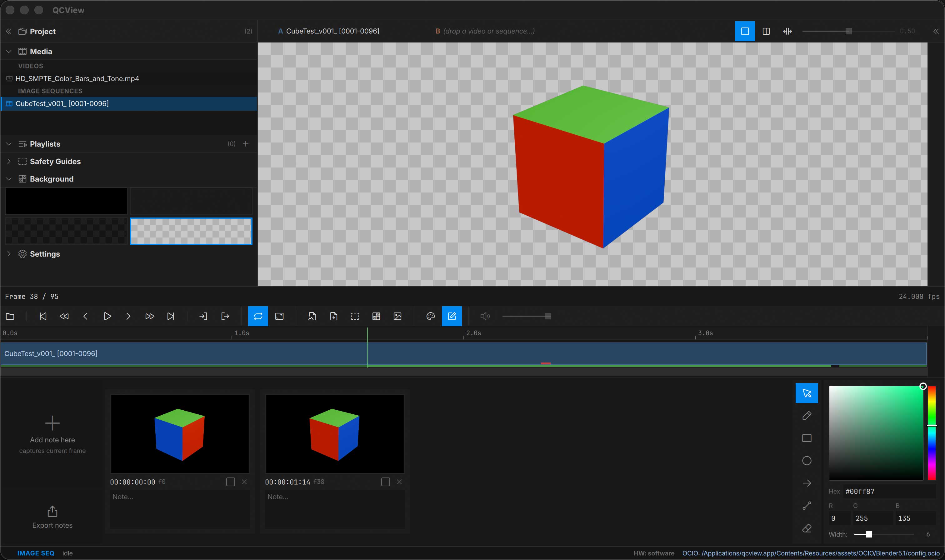The width and height of the screenshot is (945, 560).
Task: Choose the dark gray background swatch
Action: [191, 201]
